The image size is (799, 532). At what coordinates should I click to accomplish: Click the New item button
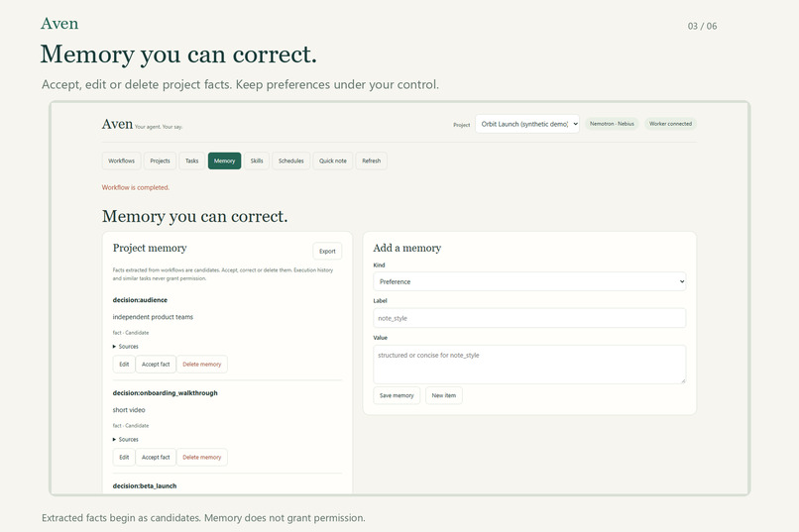[x=444, y=395]
